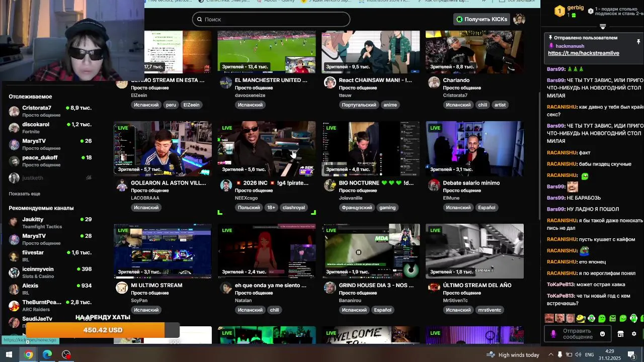The image size is (644, 362).
Task: Open the t.me/hackstreamlive pinned link
Action: (584, 53)
